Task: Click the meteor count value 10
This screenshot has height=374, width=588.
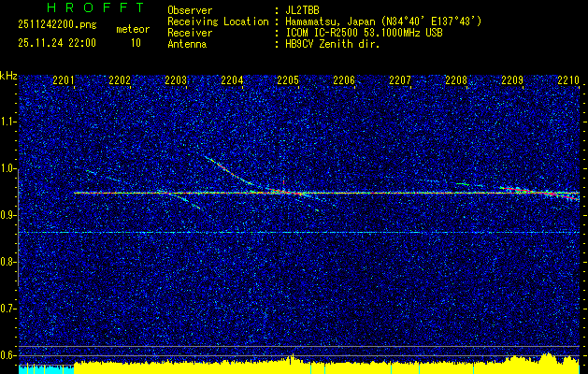Action: click(136, 43)
